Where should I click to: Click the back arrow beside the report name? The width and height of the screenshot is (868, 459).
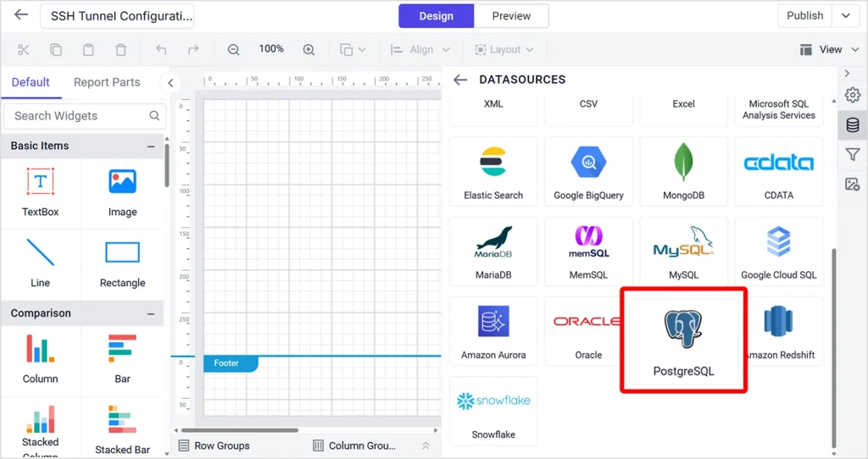coord(21,15)
